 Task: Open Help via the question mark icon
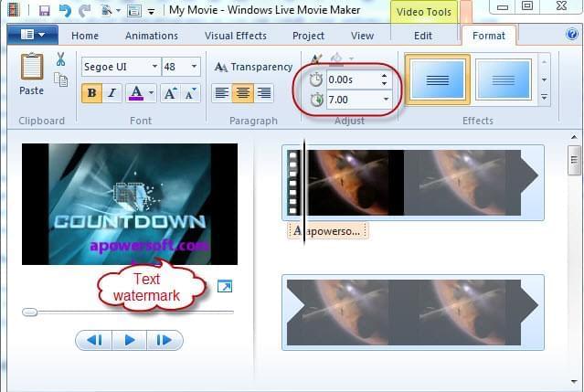572,36
